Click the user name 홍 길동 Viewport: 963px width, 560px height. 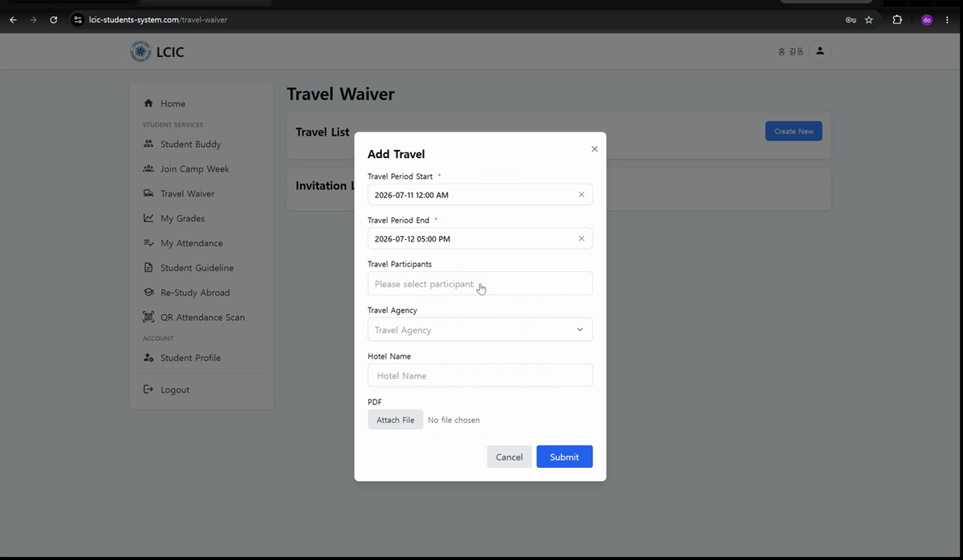pos(790,51)
